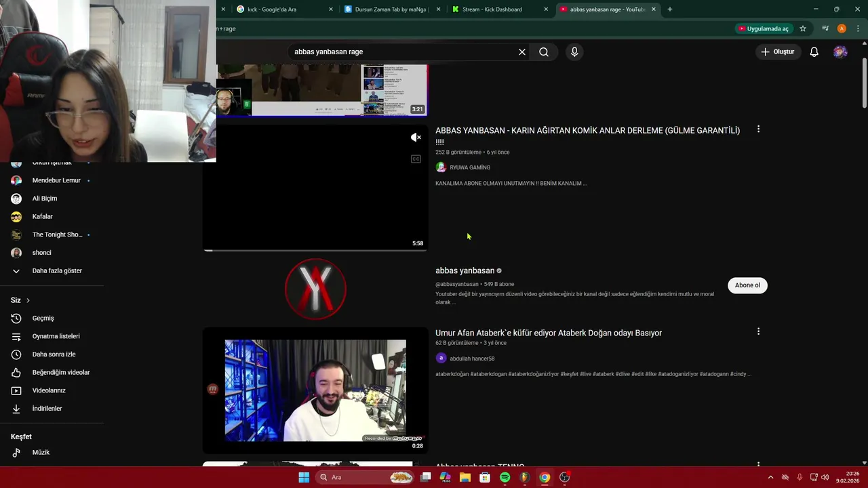Open RYUWA GAMING channel link
The image size is (868, 488).
coord(470,167)
